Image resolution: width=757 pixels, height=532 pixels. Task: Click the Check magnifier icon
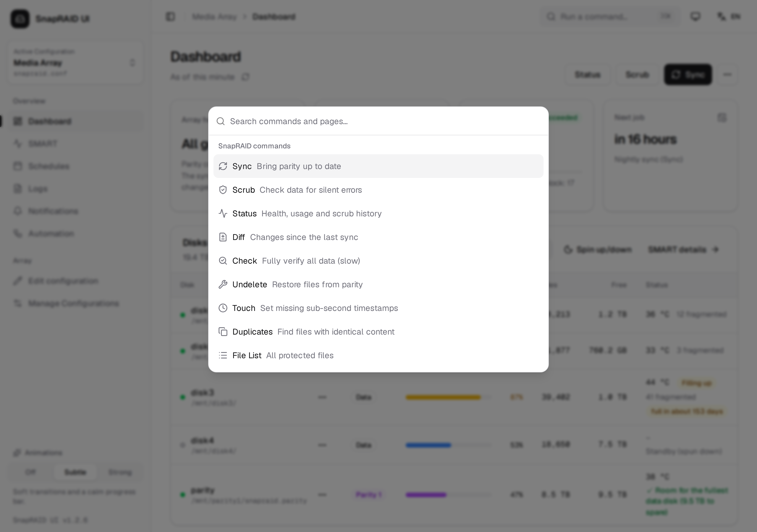click(x=223, y=261)
